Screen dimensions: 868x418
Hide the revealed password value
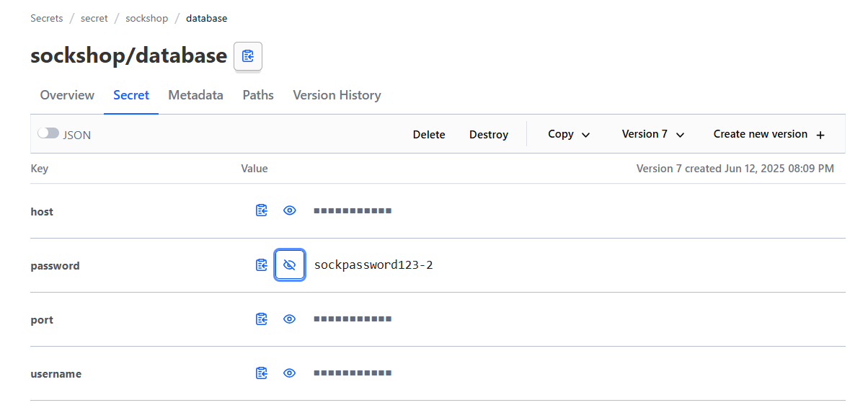[x=290, y=265]
